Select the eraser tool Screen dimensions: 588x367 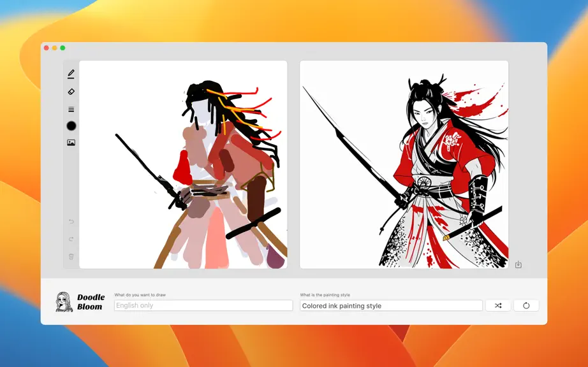tap(71, 91)
